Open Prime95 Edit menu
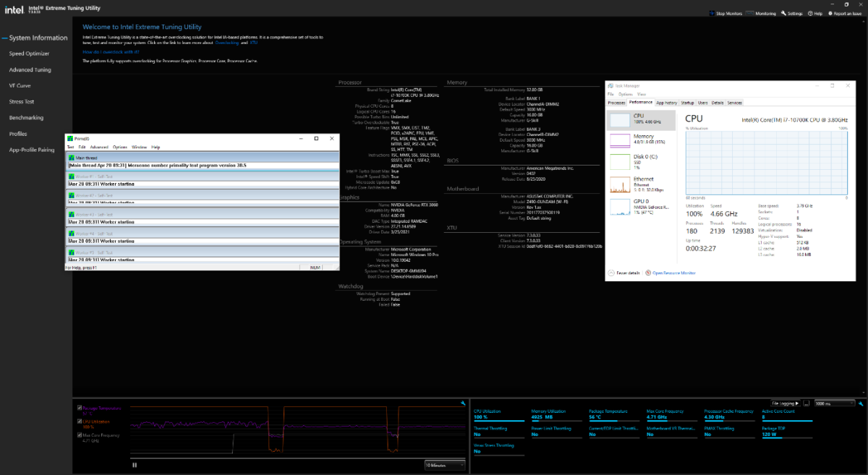Image resolution: width=868 pixels, height=475 pixels. coord(82,147)
